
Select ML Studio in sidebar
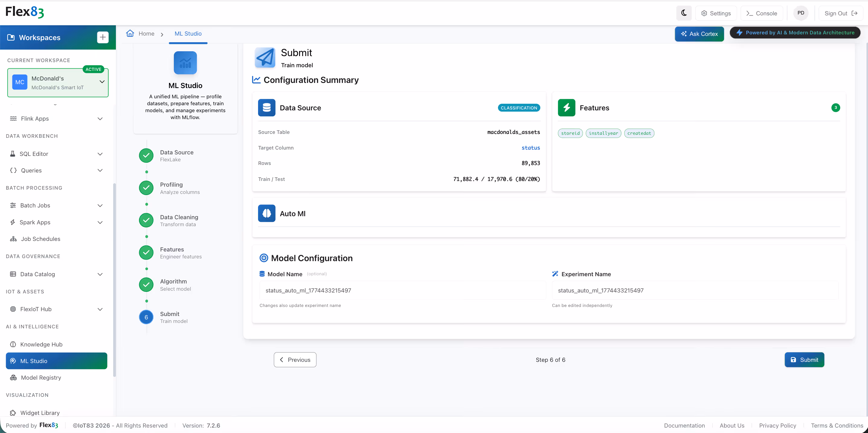point(56,361)
